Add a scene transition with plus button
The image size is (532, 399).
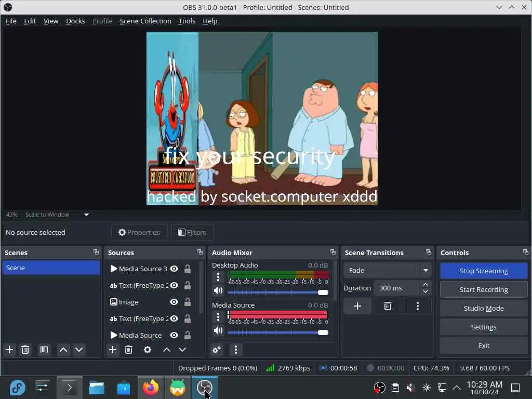click(357, 306)
